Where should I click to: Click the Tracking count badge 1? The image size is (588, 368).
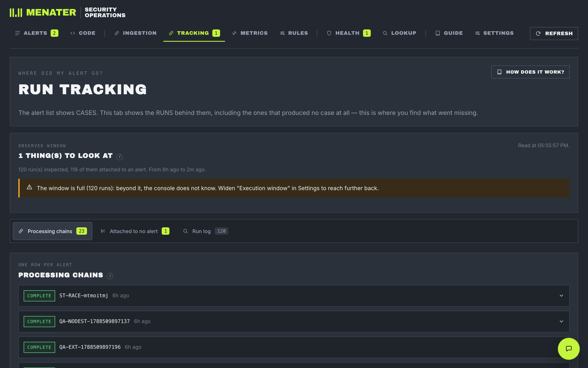tap(216, 33)
